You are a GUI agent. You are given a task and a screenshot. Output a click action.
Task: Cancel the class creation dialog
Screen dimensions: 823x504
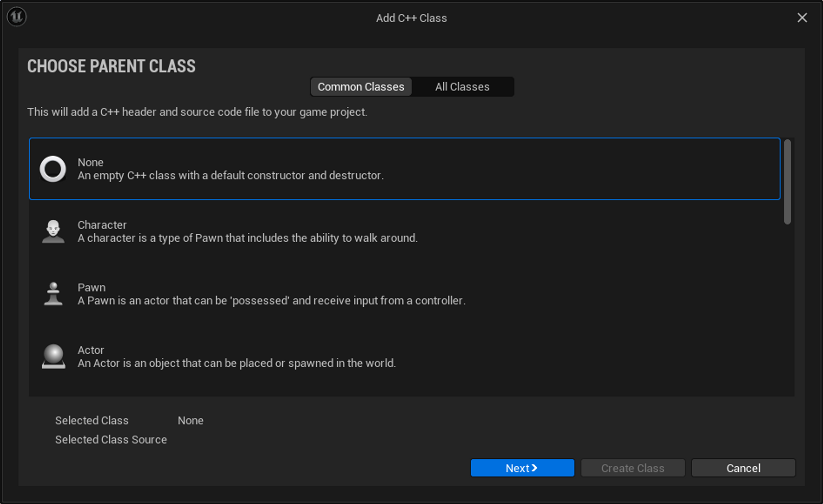743,468
